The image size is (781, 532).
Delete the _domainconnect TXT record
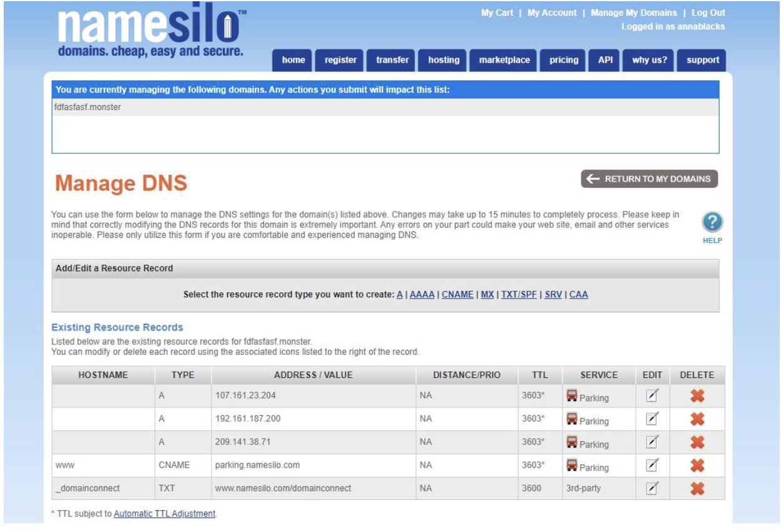(x=697, y=489)
